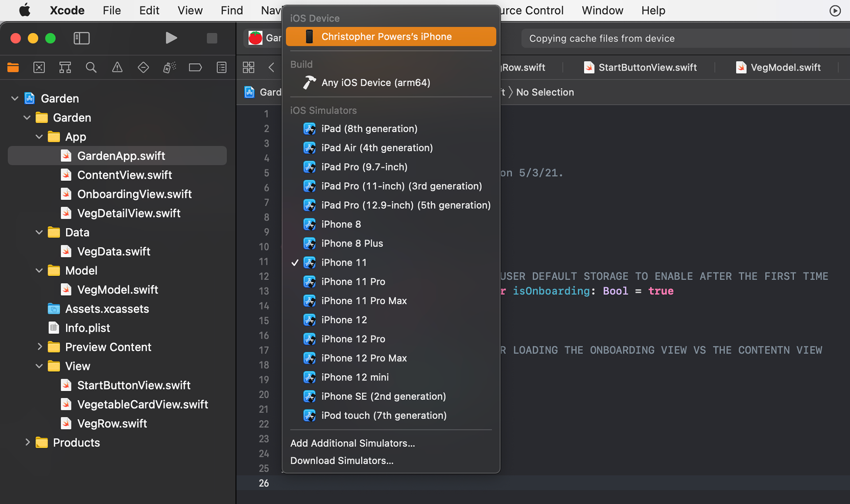
Task: Click the iPhone 8 simulator icon
Action: tap(309, 224)
